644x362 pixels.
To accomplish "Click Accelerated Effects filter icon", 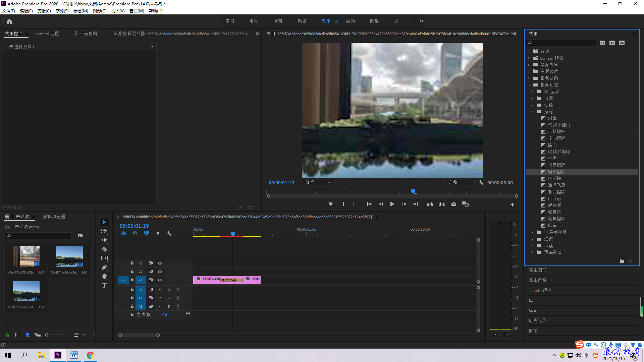I will (x=602, y=43).
